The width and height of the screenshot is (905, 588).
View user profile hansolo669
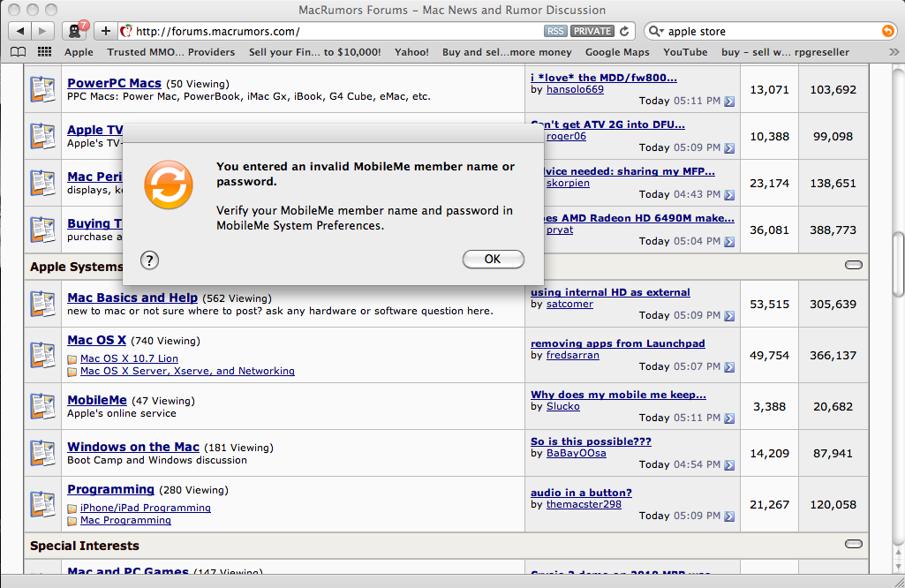click(x=575, y=89)
